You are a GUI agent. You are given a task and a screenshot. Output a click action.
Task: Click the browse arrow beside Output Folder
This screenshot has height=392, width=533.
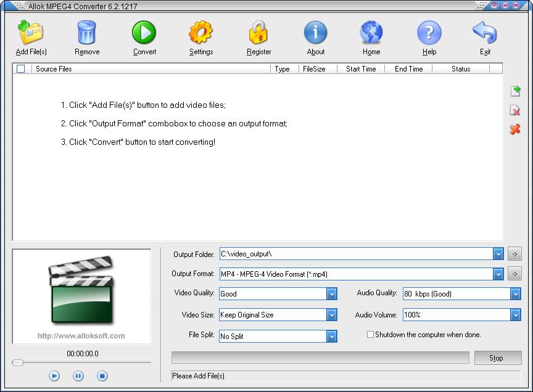click(x=514, y=254)
